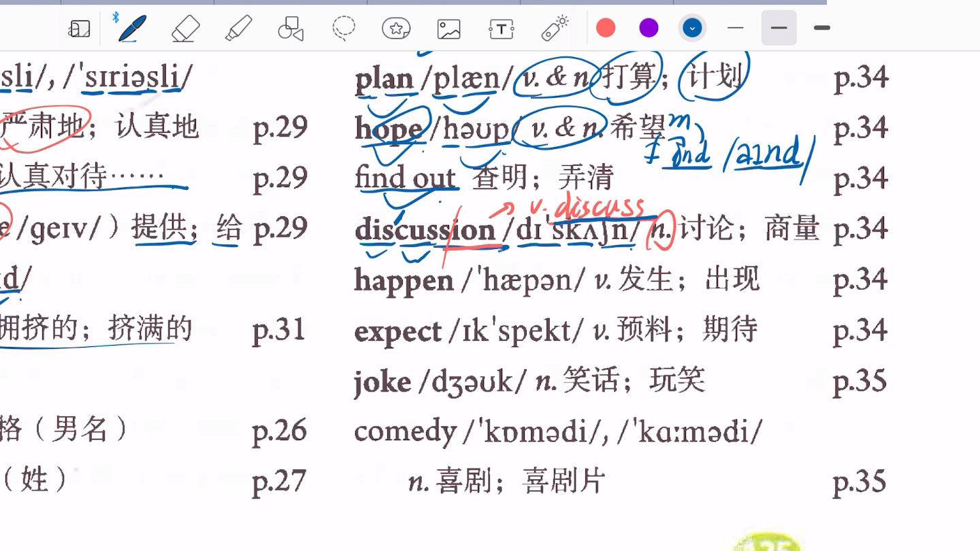This screenshot has width=980, height=551.
Task: Select the Lasso selection tool
Action: pos(344,29)
